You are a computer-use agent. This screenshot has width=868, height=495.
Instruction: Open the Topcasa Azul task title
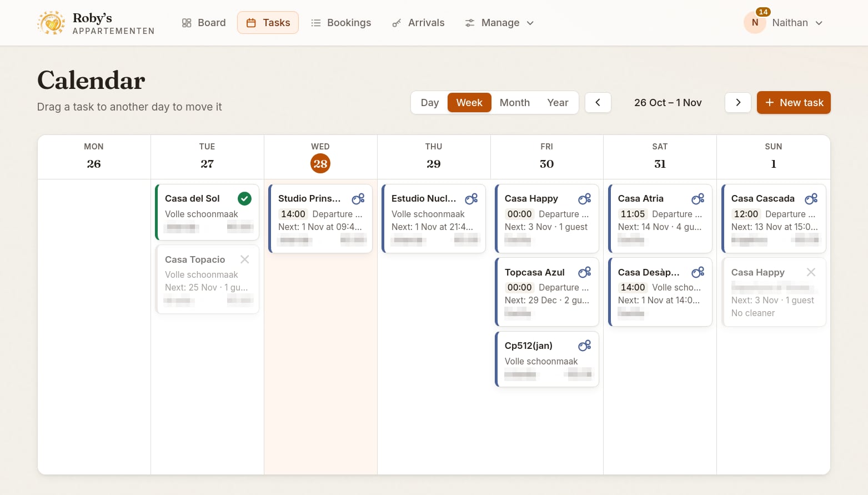point(535,272)
